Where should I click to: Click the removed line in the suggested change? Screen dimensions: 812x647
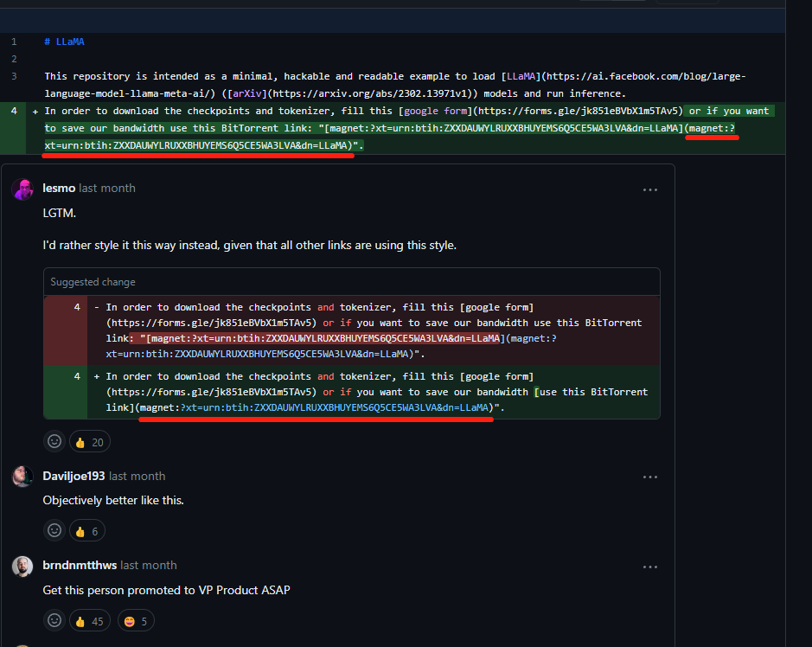(352, 330)
